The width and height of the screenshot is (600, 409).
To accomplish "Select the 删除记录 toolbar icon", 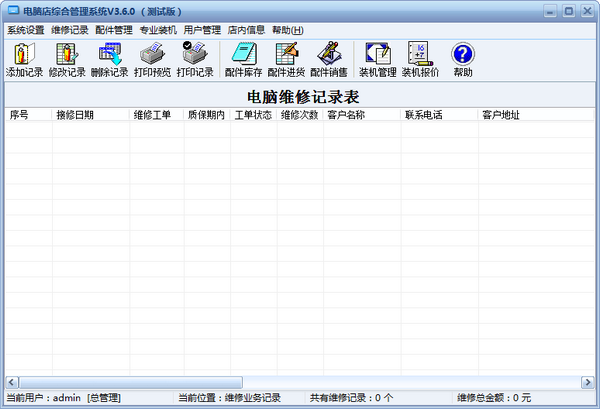I will (x=109, y=59).
